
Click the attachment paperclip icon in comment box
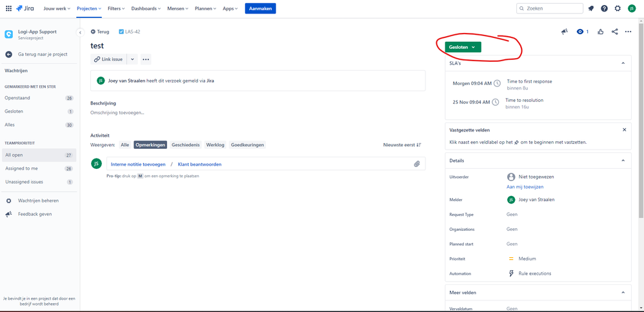(x=417, y=164)
